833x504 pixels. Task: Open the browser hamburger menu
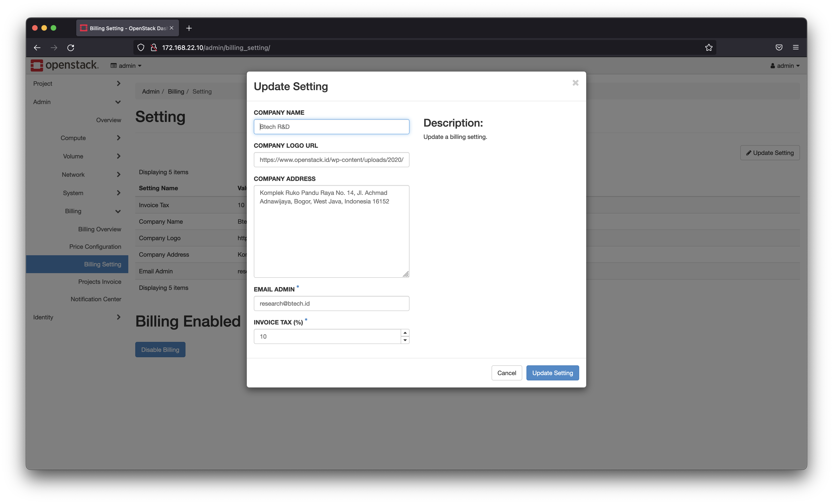796,48
